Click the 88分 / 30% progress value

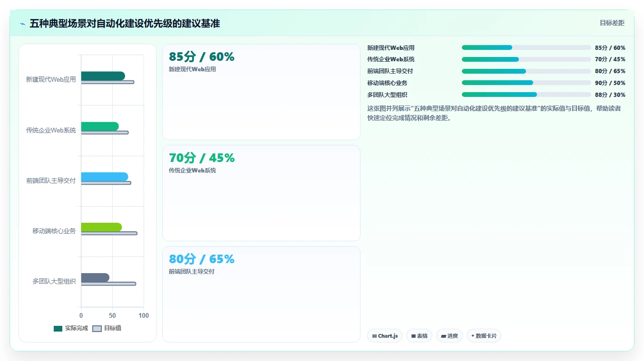pyautogui.click(x=610, y=95)
